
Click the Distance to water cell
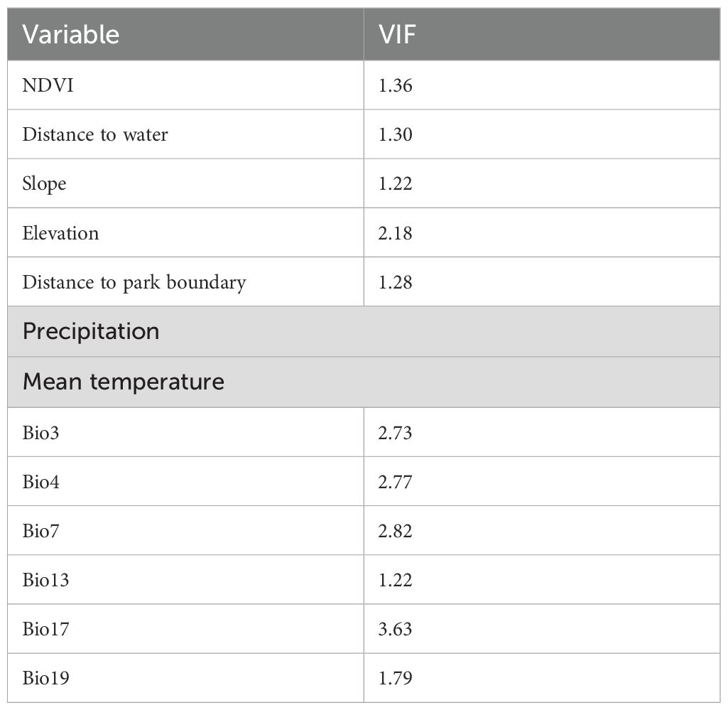coord(95,134)
